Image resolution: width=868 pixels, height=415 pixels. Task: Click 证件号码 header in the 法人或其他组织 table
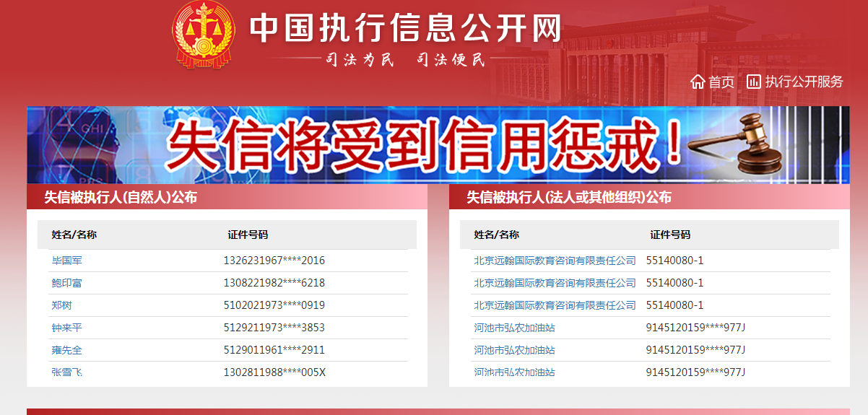coord(670,235)
